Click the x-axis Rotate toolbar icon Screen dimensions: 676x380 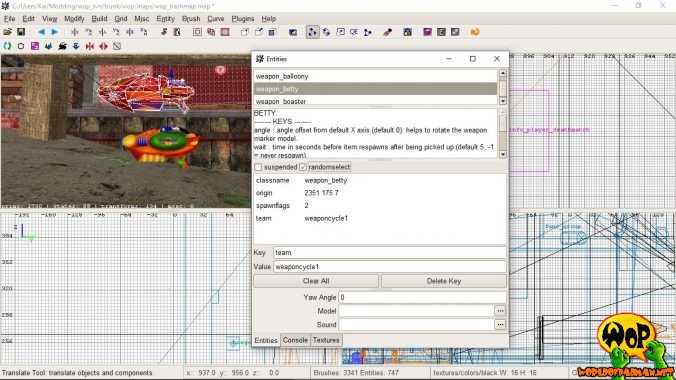[x=88, y=32]
